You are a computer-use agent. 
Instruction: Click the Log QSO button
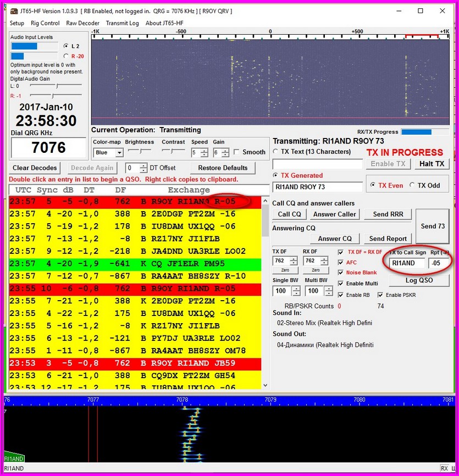pos(418,280)
